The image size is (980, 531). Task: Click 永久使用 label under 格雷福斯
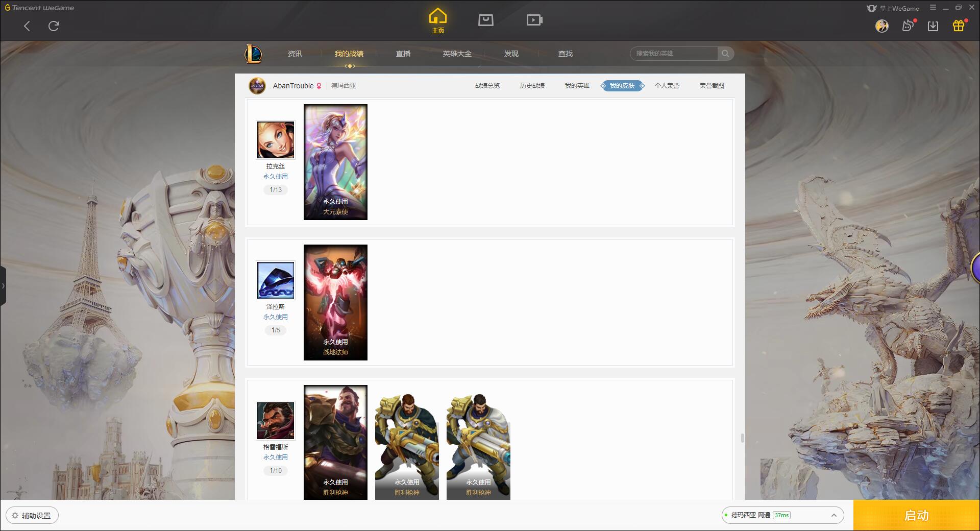pyautogui.click(x=276, y=457)
